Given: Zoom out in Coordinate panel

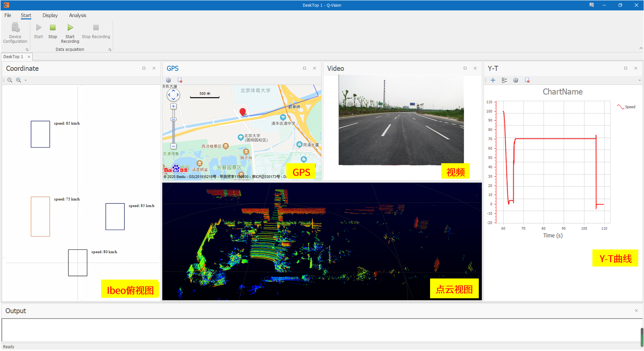Looking at the screenshot, I should 10,80.
